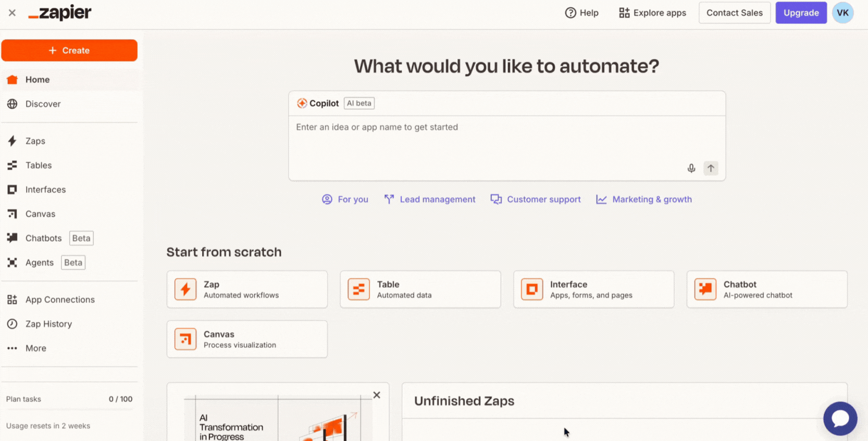868x441 pixels.
Task: Expand the More ellipsis icon
Action: tap(13, 348)
